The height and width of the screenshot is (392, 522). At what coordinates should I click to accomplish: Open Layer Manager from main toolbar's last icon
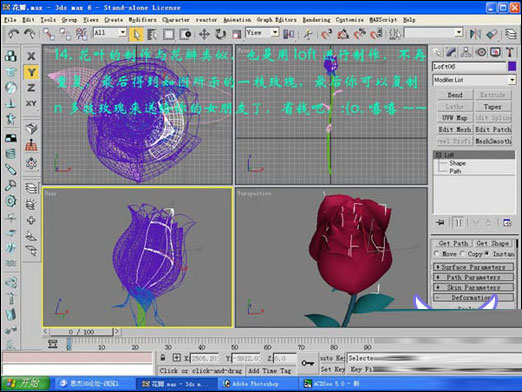point(511,34)
